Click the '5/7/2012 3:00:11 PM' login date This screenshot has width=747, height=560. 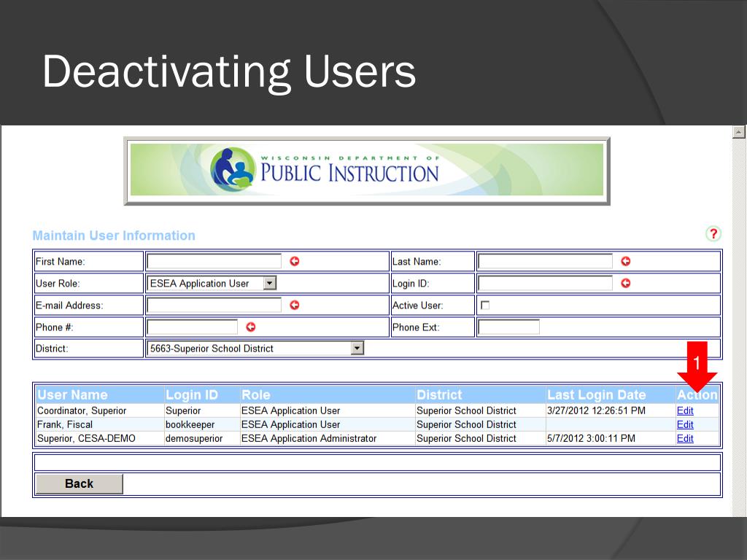pos(591,438)
